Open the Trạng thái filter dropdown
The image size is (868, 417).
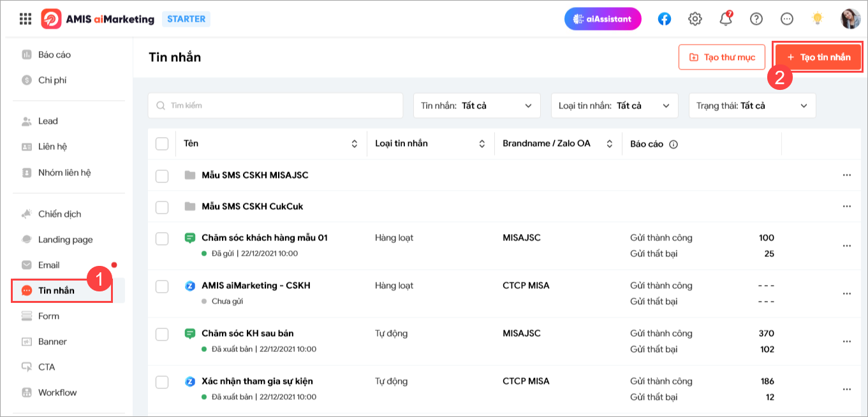(x=751, y=105)
